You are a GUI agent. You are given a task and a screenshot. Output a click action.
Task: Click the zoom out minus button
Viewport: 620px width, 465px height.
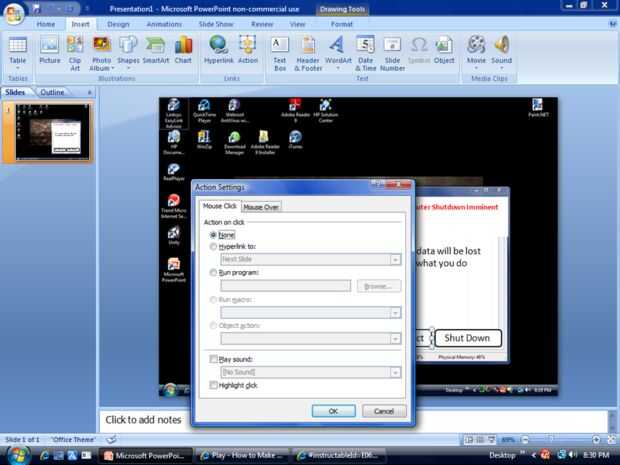[525, 439]
